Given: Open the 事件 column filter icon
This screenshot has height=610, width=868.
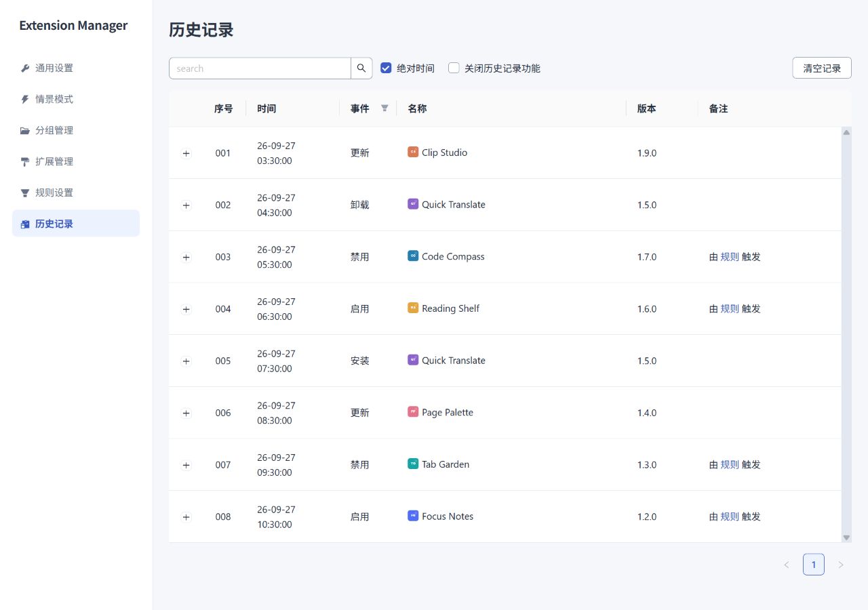Looking at the screenshot, I should tap(384, 108).
